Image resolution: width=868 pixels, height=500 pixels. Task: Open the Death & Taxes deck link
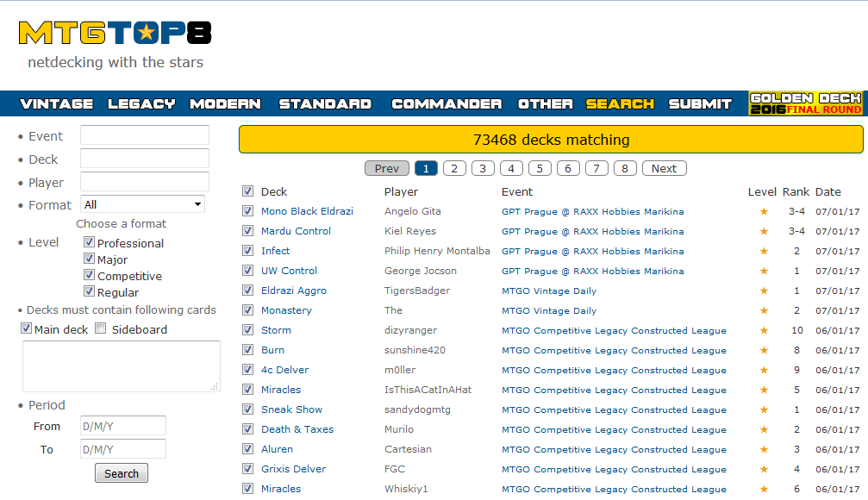[x=297, y=429]
